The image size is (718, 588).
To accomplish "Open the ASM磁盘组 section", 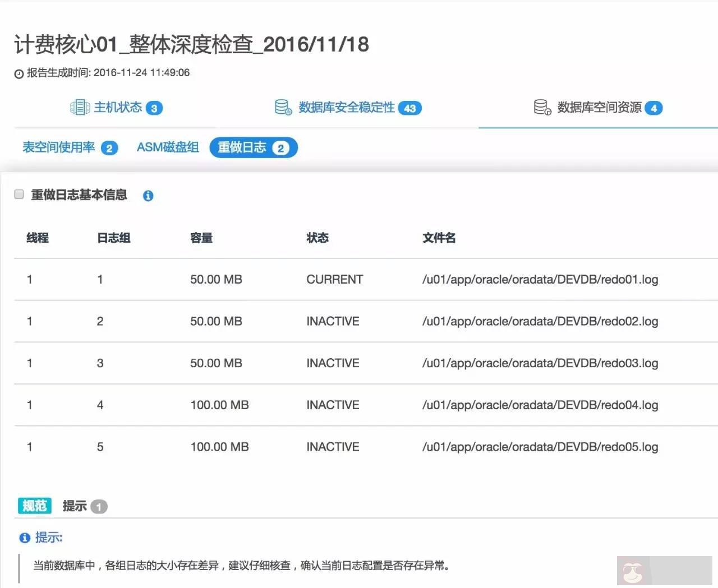I will coord(167,147).
